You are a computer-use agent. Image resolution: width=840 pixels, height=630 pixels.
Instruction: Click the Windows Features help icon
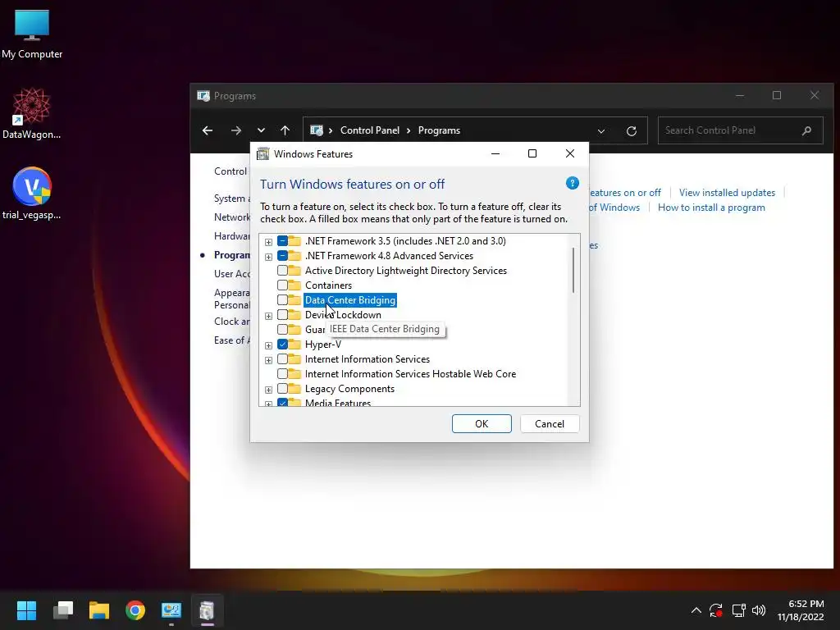click(572, 183)
